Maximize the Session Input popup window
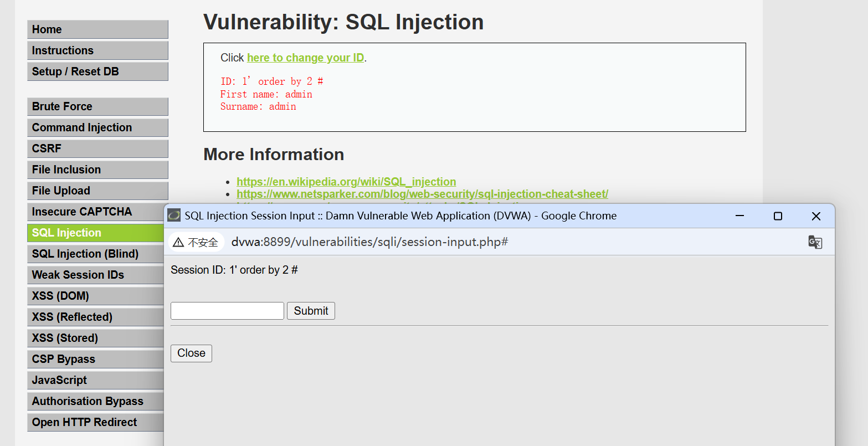Screen dimensions: 868x446 point(778,216)
